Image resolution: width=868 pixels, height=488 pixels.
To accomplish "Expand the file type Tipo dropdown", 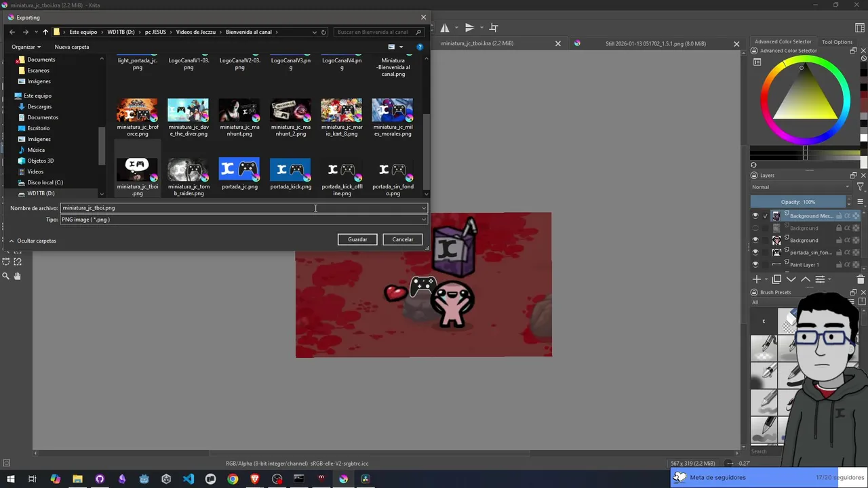I will coord(424,220).
